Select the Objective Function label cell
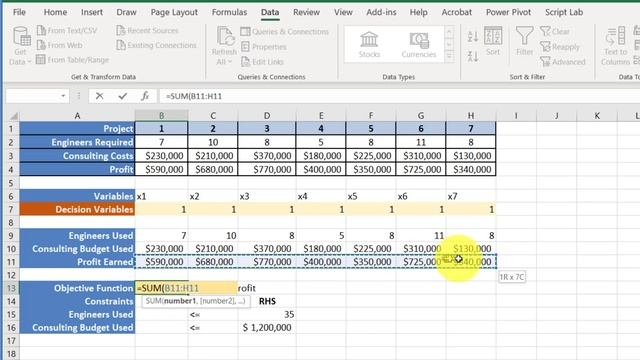 (77, 288)
